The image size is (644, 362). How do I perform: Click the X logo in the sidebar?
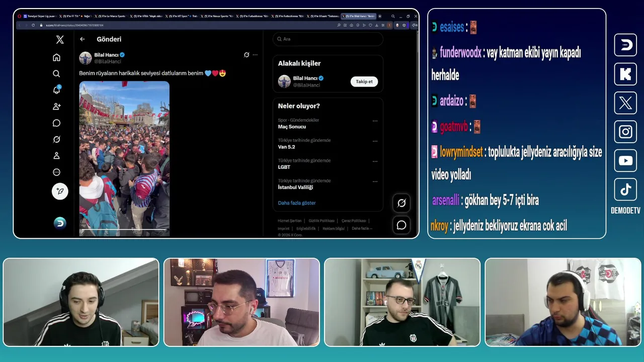click(60, 40)
